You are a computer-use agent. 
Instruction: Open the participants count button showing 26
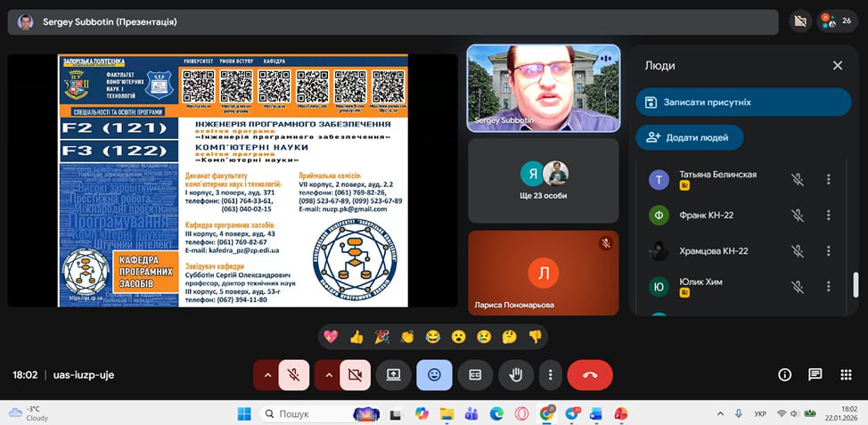pyautogui.click(x=838, y=21)
